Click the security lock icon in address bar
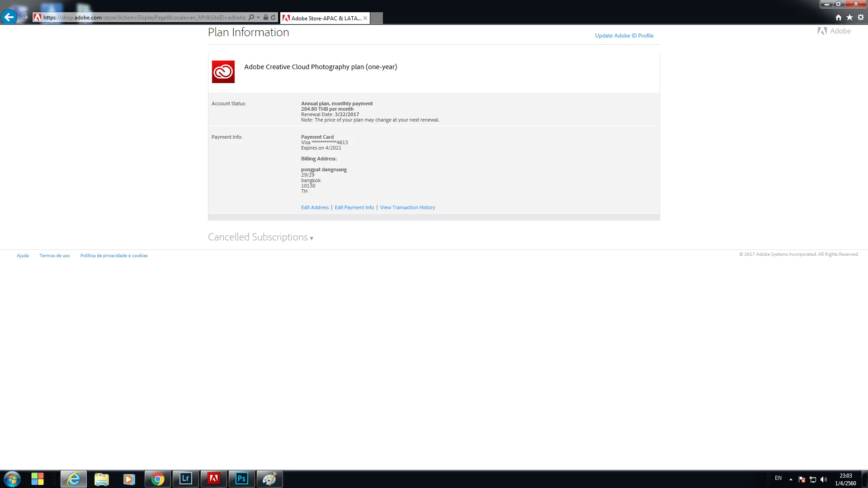 pos(266,18)
